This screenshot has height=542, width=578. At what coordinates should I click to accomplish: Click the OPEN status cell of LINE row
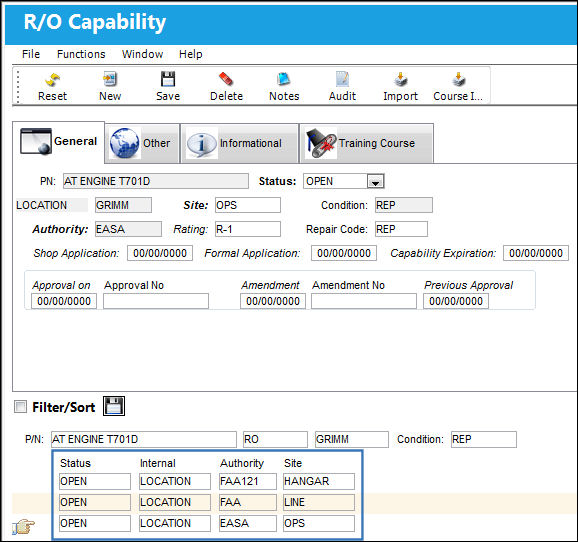point(95,503)
